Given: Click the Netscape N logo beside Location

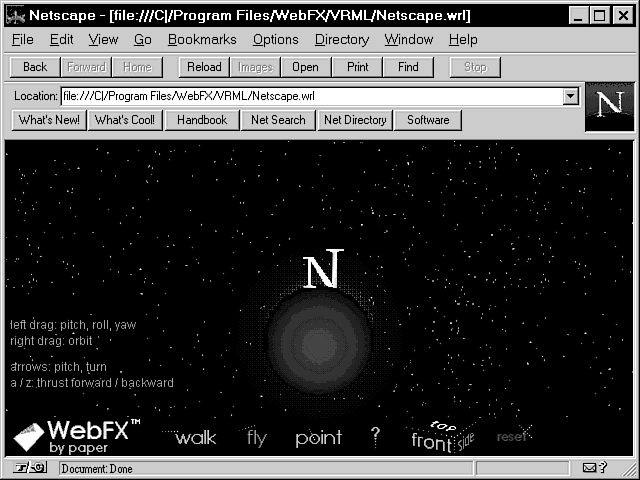Looking at the screenshot, I should pos(610,107).
